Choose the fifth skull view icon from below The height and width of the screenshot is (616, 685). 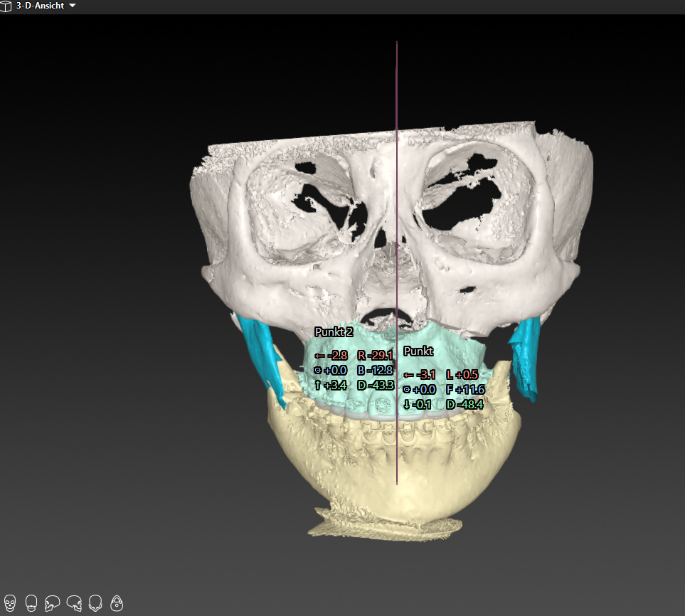(95, 604)
